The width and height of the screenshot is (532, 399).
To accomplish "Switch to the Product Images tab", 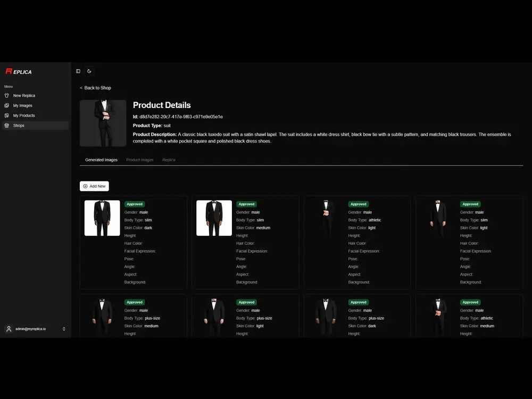I will [x=140, y=160].
